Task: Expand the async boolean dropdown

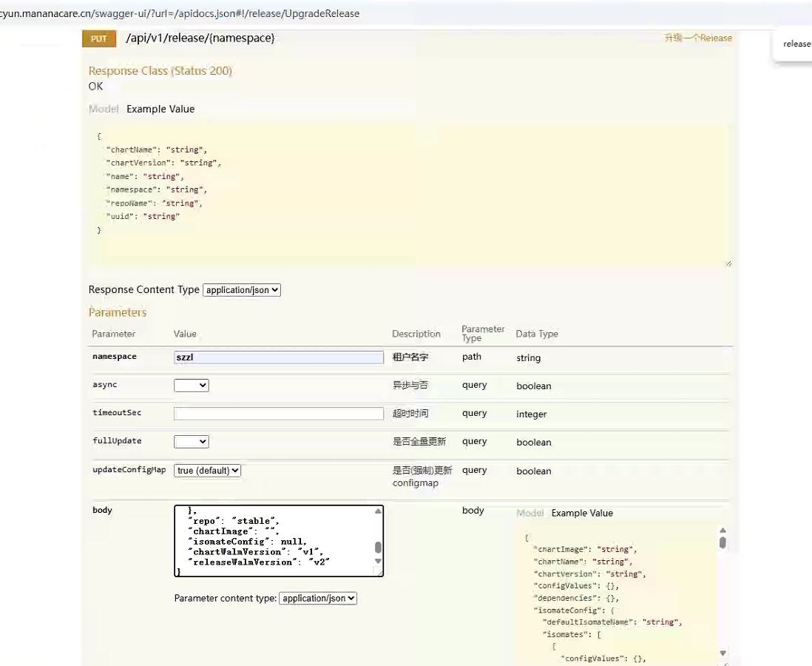Action: (x=192, y=386)
